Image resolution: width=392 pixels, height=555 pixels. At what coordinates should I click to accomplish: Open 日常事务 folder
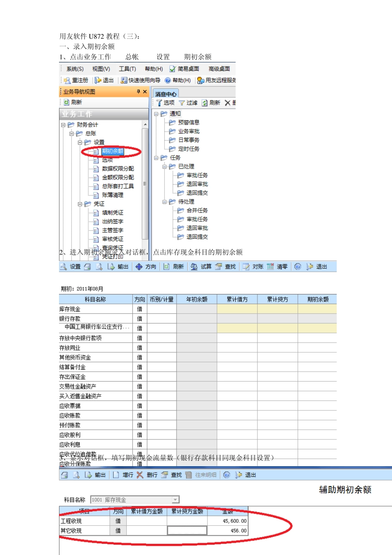click(x=184, y=140)
